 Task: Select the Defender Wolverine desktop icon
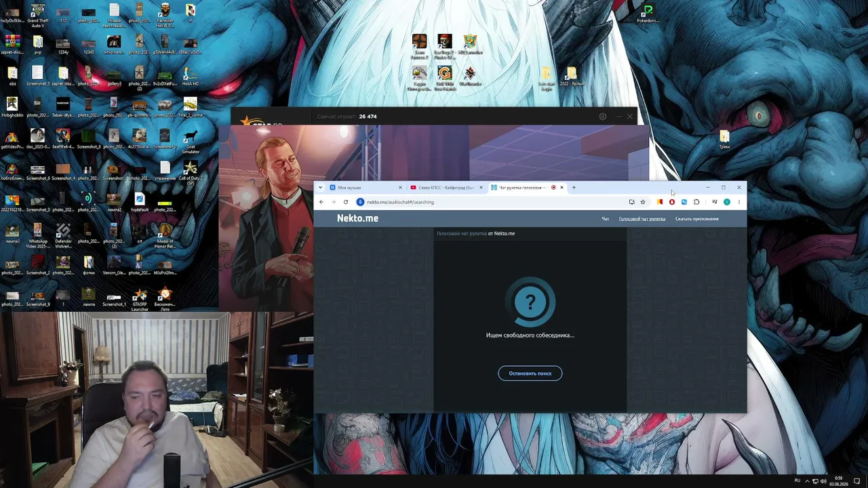point(63,236)
